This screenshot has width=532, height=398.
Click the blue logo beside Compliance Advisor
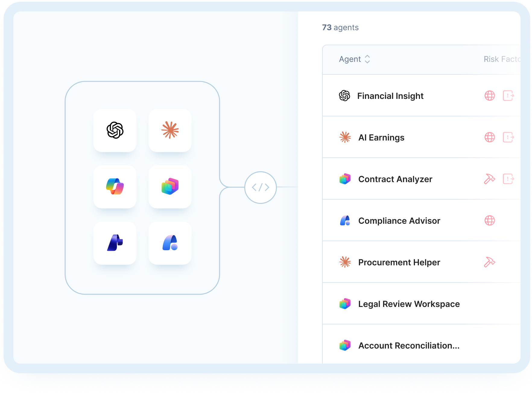(x=345, y=220)
